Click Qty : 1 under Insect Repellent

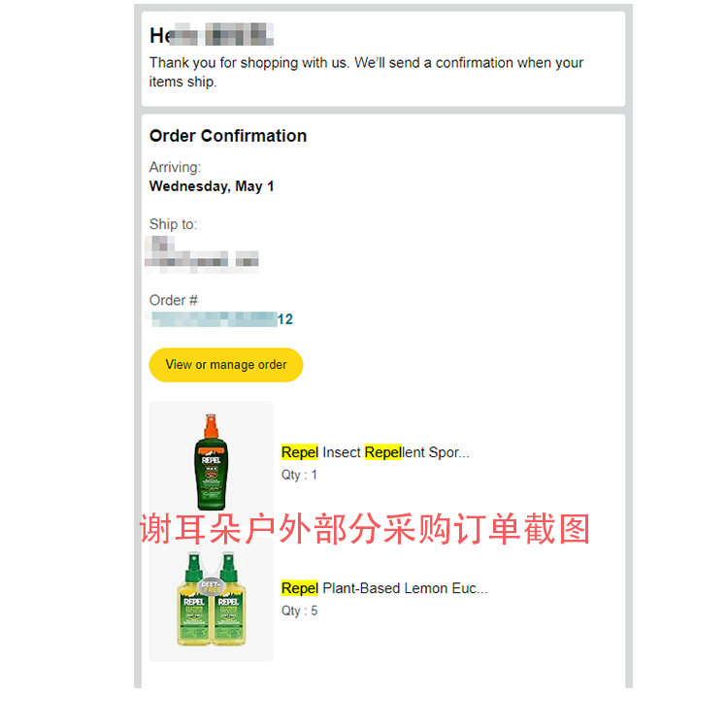tap(299, 475)
